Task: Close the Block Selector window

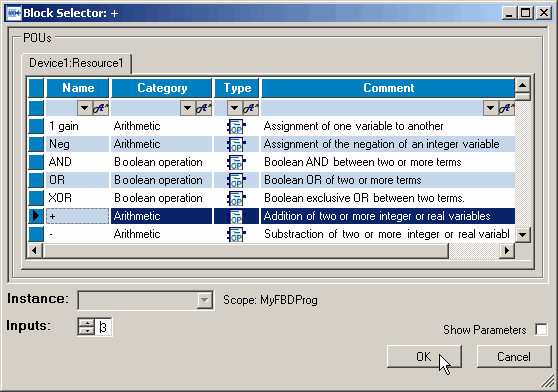Action: 544,13
